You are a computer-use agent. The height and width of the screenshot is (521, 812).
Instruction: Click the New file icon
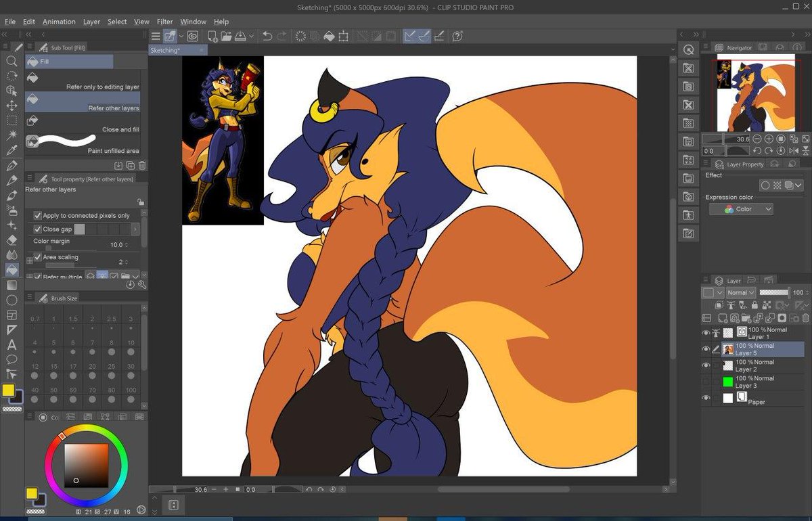pyautogui.click(x=212, y=36)
